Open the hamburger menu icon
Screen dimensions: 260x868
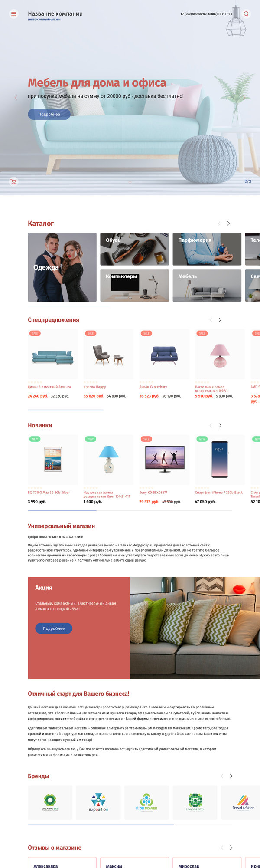pyautogui.click(x=13, y=14)
